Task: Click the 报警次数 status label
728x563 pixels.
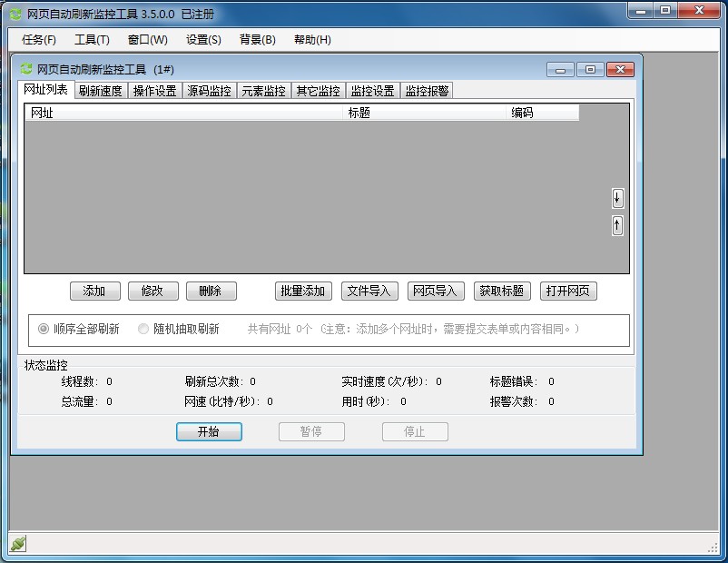Action: 514,401
